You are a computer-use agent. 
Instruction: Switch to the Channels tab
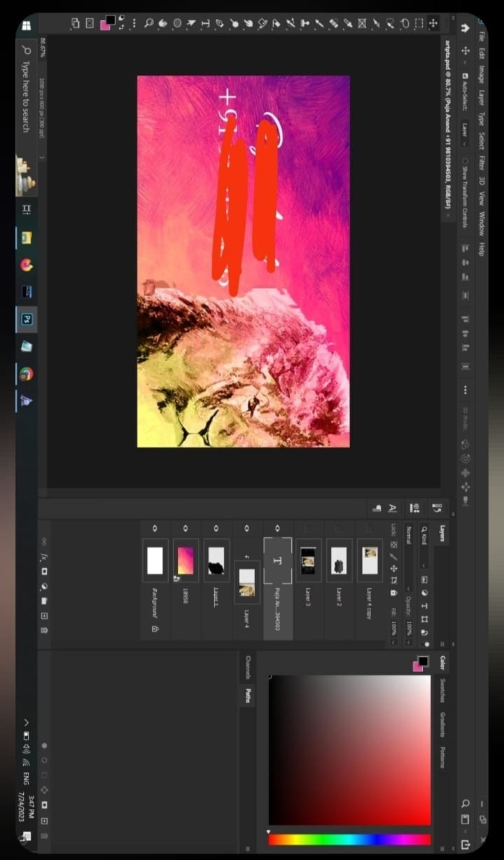[248, 667]
